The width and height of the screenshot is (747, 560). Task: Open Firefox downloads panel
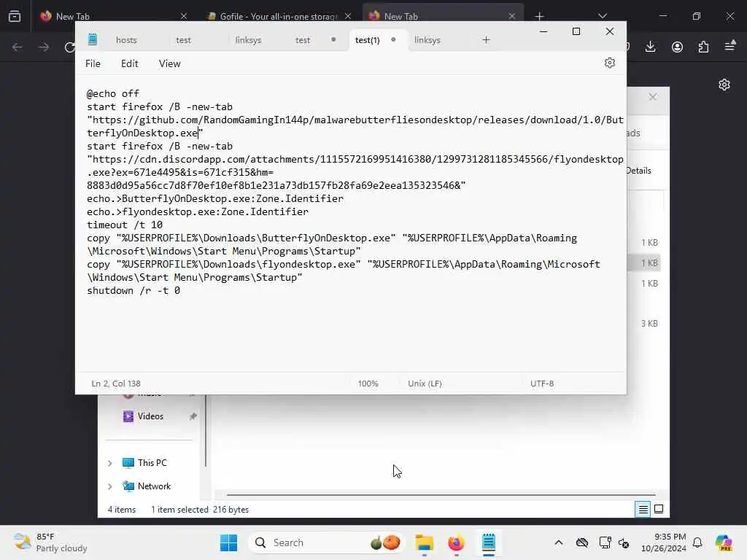650,47
